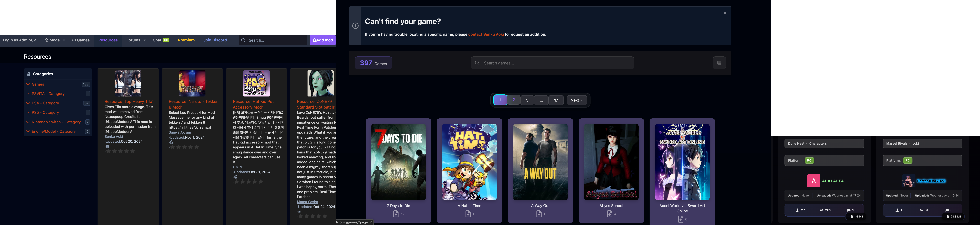
Task: Click the Categories document icon
Action: (x=28, y=74)
